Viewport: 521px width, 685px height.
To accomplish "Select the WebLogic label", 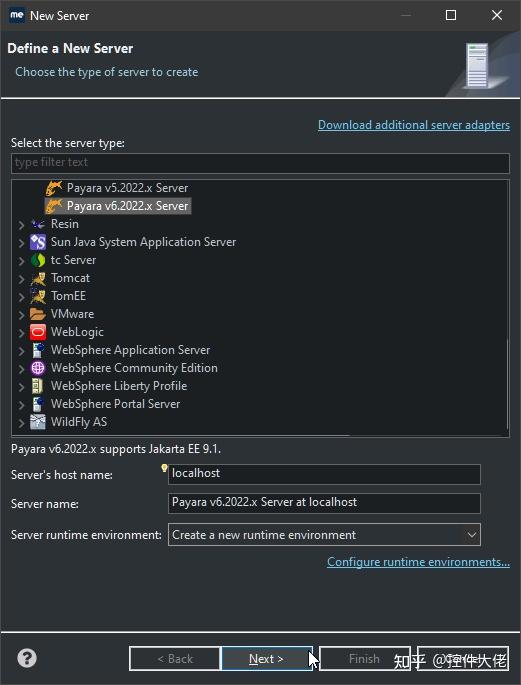I will point(77,332).
